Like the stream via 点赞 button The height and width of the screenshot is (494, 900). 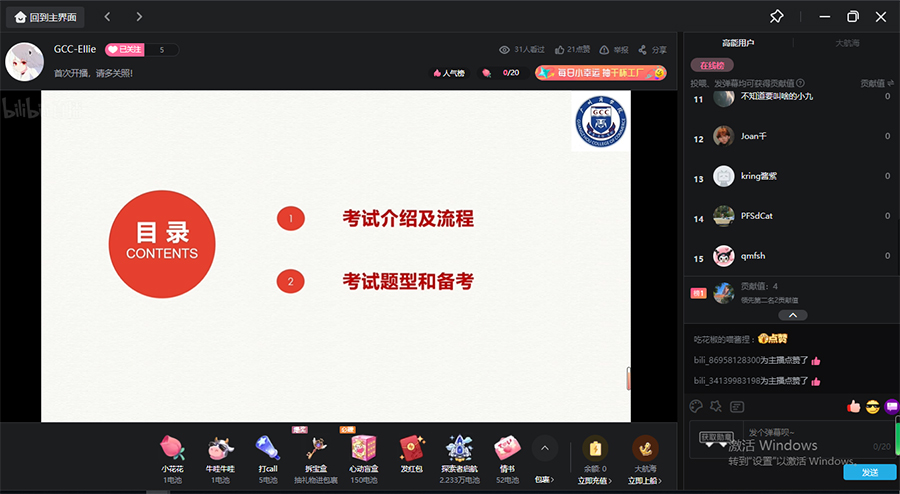(572, 49)
